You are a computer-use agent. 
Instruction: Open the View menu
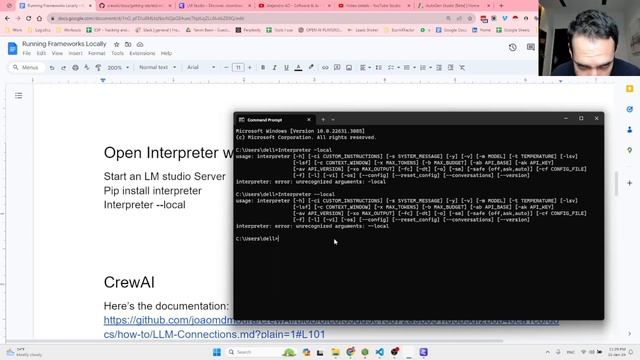tap(57, 53)
